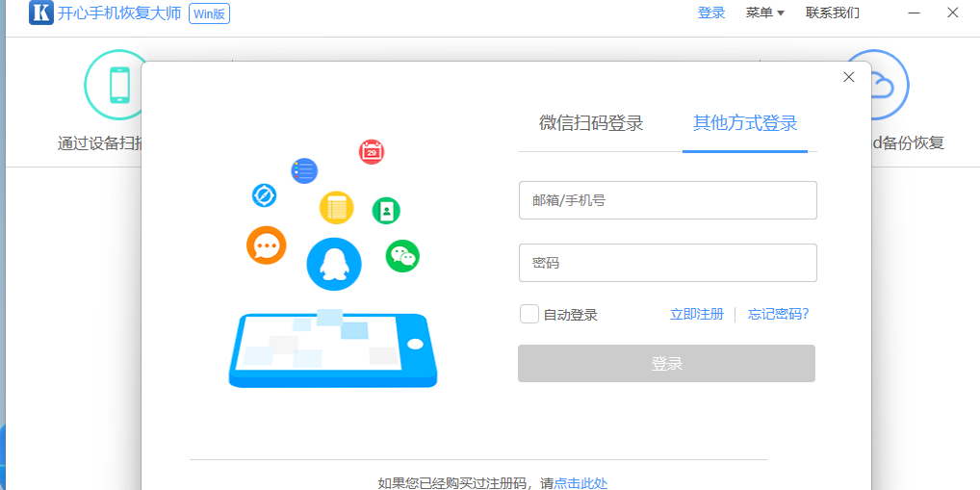Focus the 邮箱/手机号 input field
Viewport: 980px width, 490px height.
[x=667, y=200]
